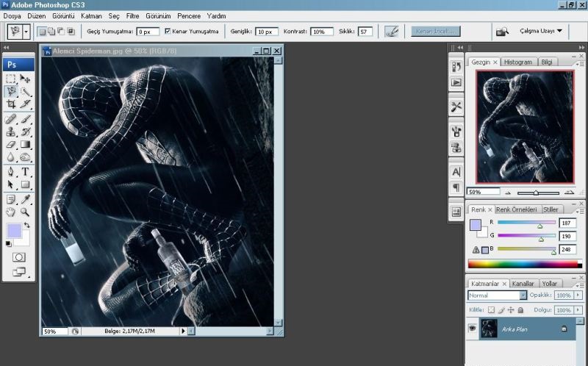Click Navigator zoom in button
This screenshot has width=588, height=366.
tap(569, 193)
